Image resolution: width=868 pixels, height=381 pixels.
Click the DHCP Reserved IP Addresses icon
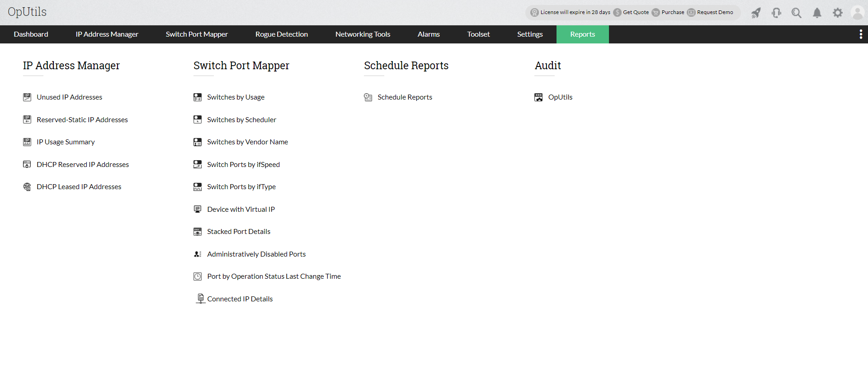(x=27, y=164)
